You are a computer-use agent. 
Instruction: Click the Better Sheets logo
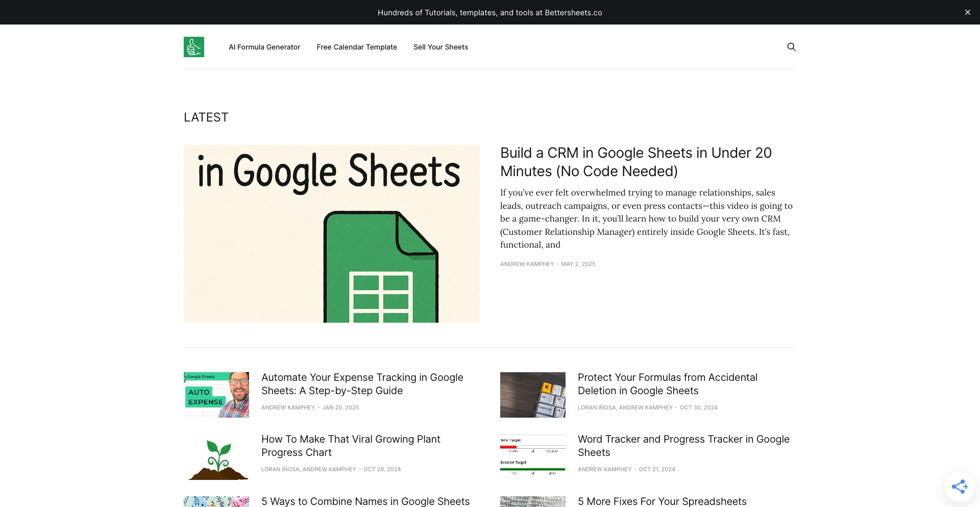pyautogui.click(x=193, y=46)
